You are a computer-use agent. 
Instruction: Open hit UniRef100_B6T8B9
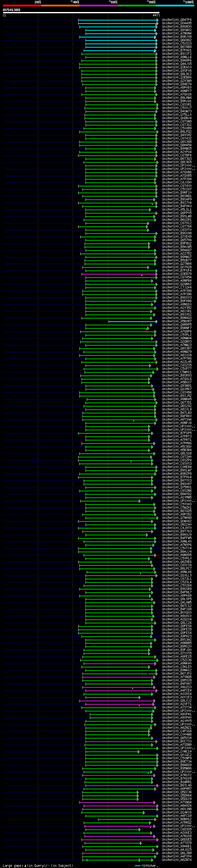(177, 47)
